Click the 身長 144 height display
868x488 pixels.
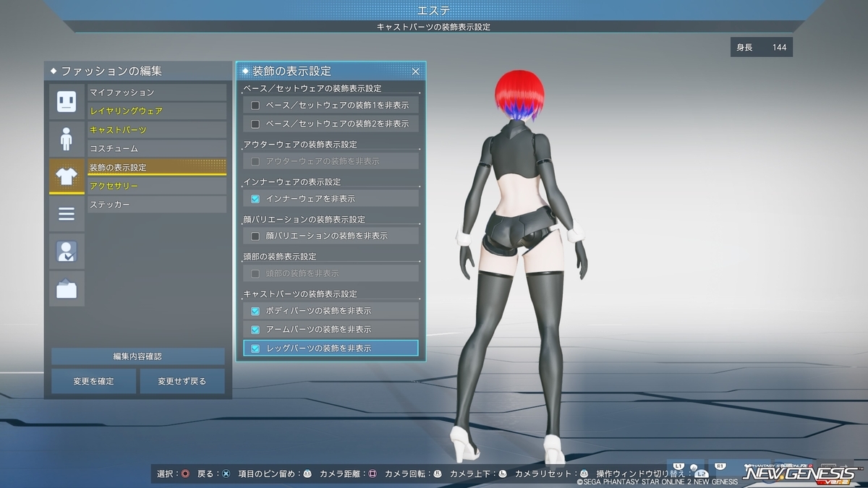click(762, 48)
